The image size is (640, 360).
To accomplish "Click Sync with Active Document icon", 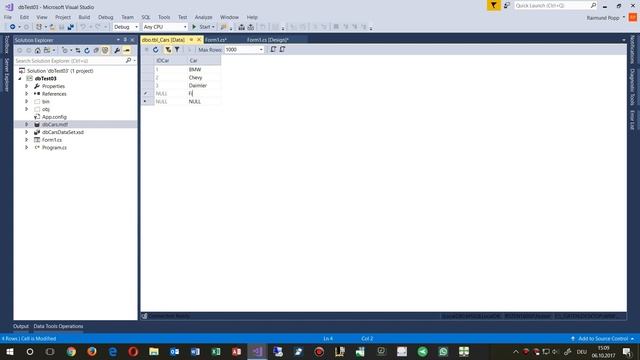I will [x=78, y=51].
